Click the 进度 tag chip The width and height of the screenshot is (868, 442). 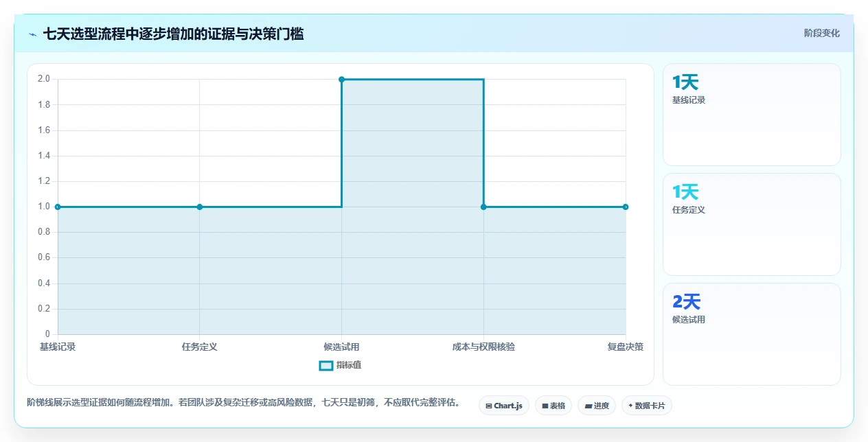click(x=597, y=406)
